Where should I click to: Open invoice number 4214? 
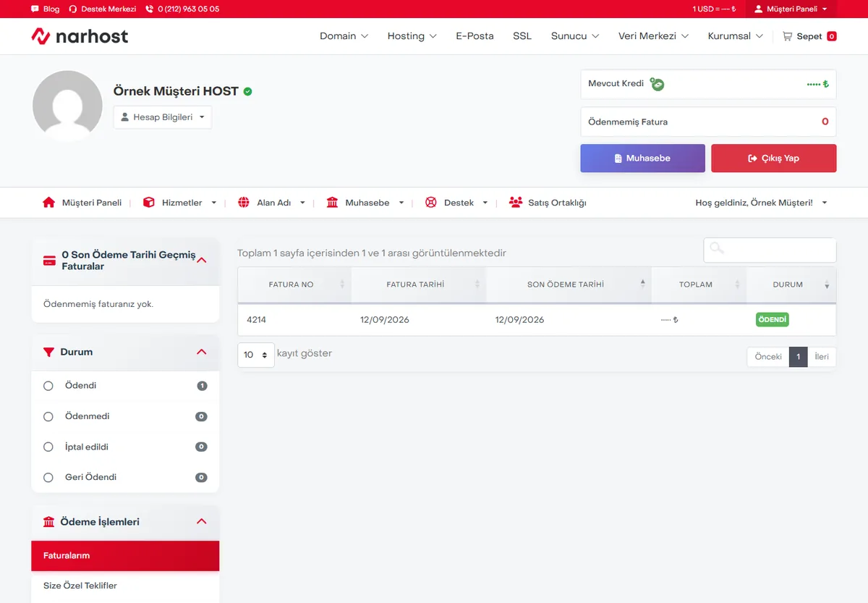(x=257, y=320)
